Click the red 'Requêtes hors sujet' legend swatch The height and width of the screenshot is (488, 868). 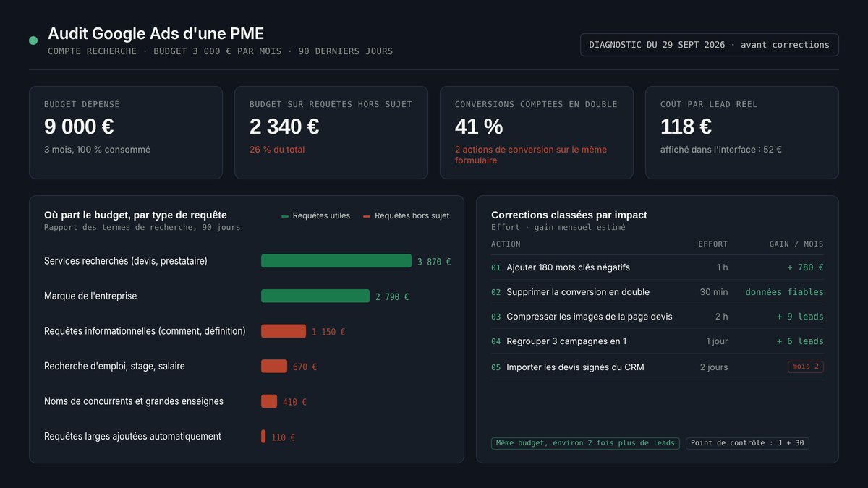(x=367, y=216)
